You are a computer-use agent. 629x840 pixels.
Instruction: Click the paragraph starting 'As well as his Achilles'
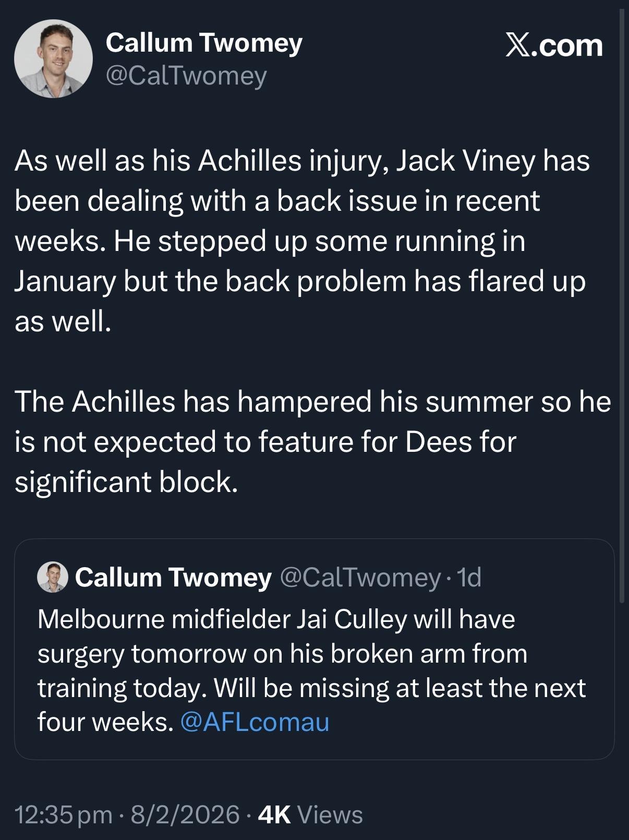[x=303, y=241]
